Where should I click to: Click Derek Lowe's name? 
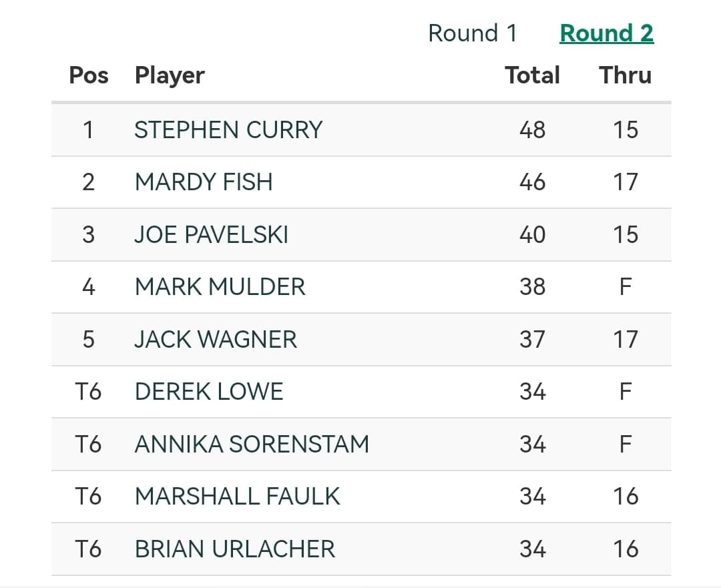click(207, 391)
